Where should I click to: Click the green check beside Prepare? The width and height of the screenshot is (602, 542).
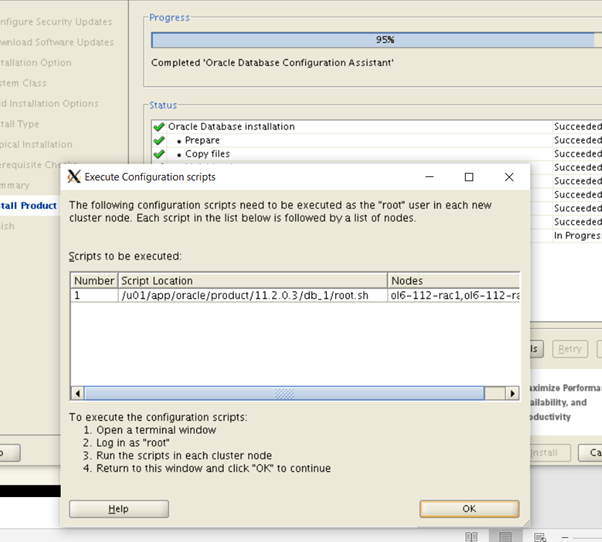[159, 141]
